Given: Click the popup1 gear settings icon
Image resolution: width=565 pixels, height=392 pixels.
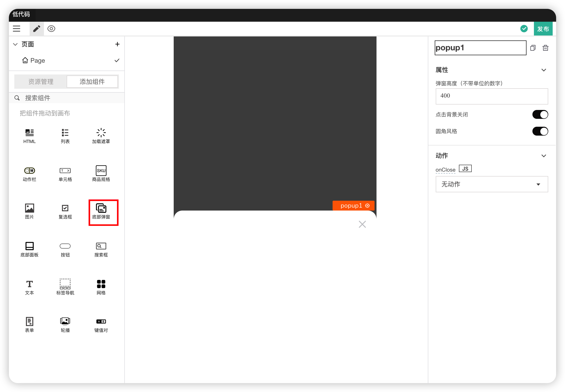Looking at the screenshot, I should click(368, 206).
